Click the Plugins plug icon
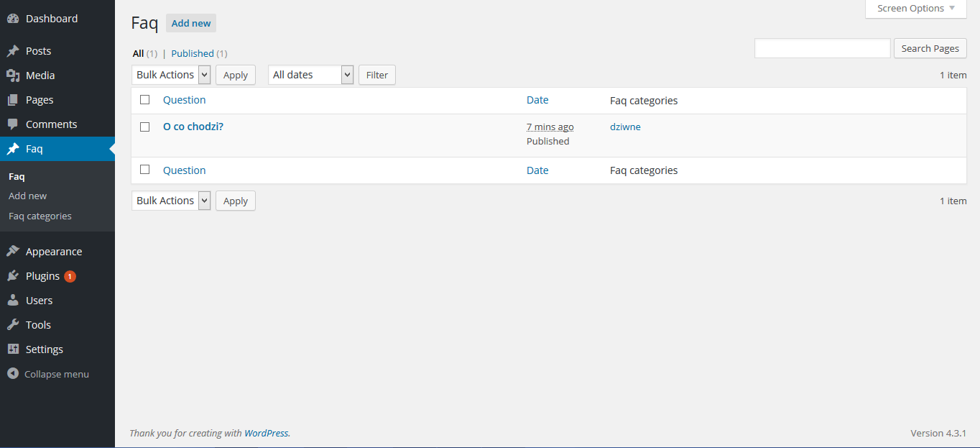The width and height of the screenshot is (980, 448). click(x=13, y=276)
